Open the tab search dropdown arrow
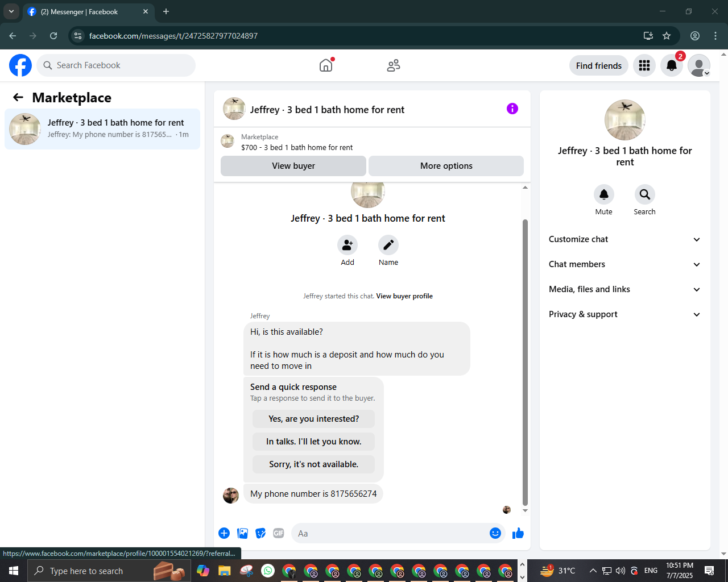 [11, 11]
